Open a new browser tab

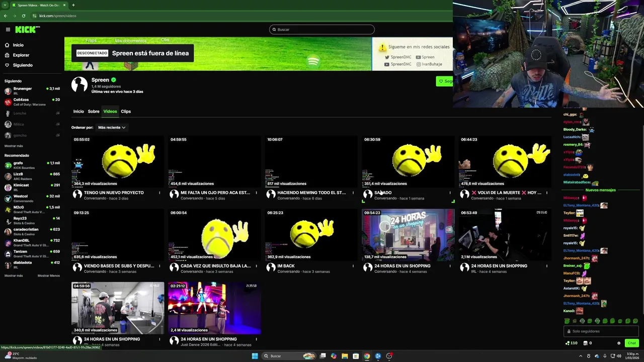pos(73,5)
